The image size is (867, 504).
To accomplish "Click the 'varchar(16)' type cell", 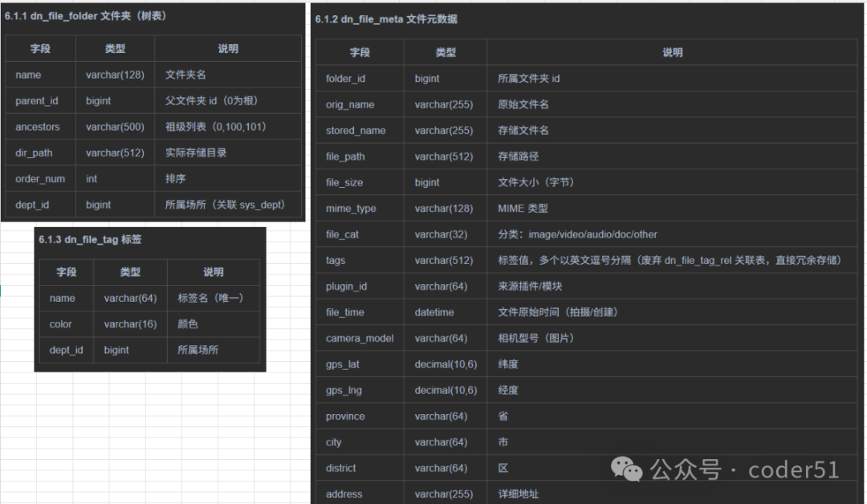I will [130, 324].
